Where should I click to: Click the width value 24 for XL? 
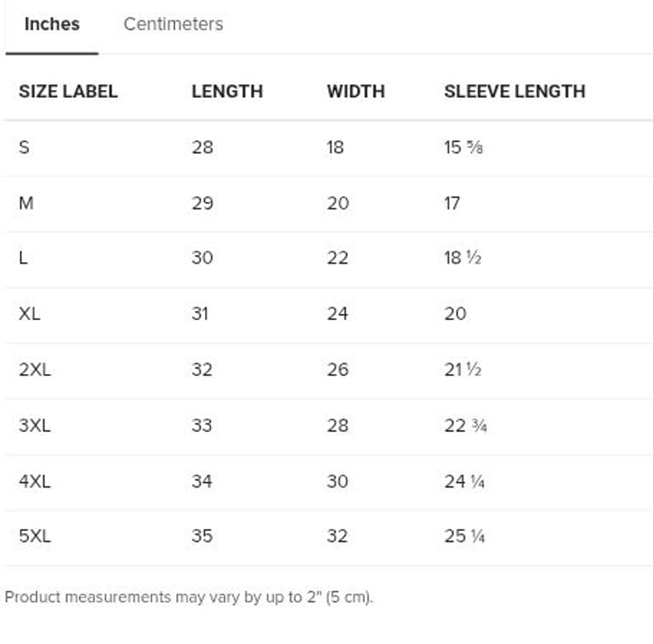338,314
